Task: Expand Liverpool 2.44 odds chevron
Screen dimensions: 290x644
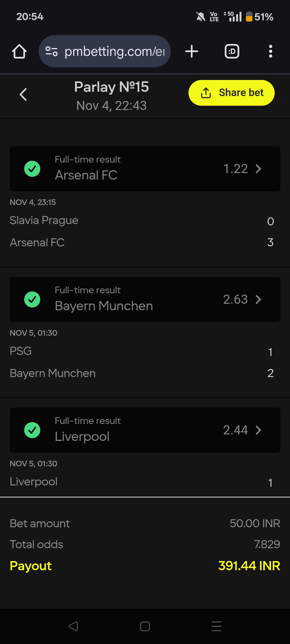Action: click(x=258, y=430)
